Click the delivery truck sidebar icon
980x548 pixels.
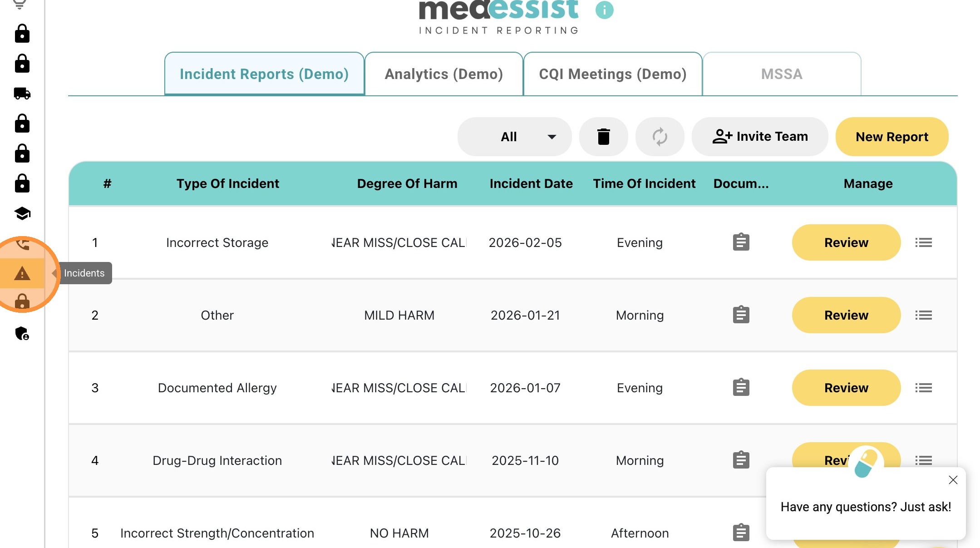coord(22,94)
